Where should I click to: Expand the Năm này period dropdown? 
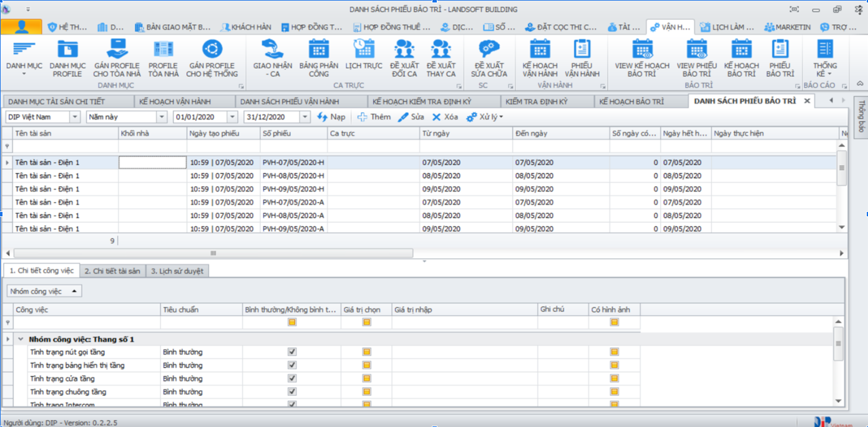(163, 117)
